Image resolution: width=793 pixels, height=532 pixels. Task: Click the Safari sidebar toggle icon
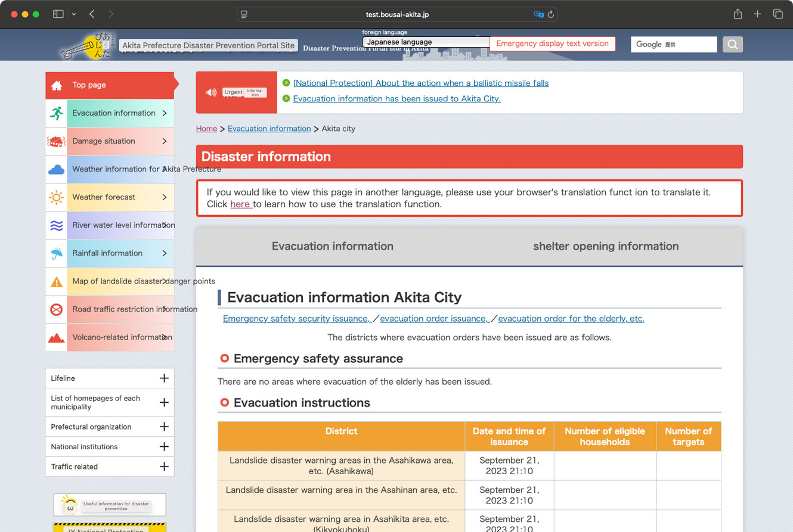point(58,14)
